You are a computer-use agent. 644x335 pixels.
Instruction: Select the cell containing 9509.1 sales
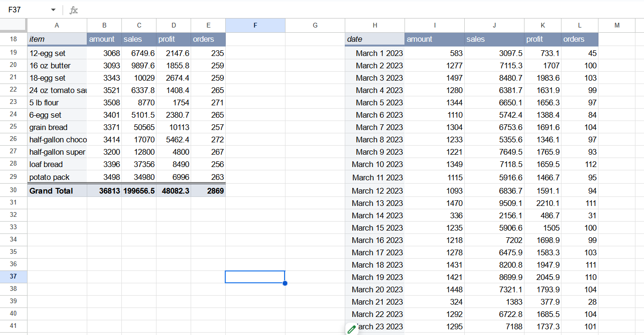494,203
